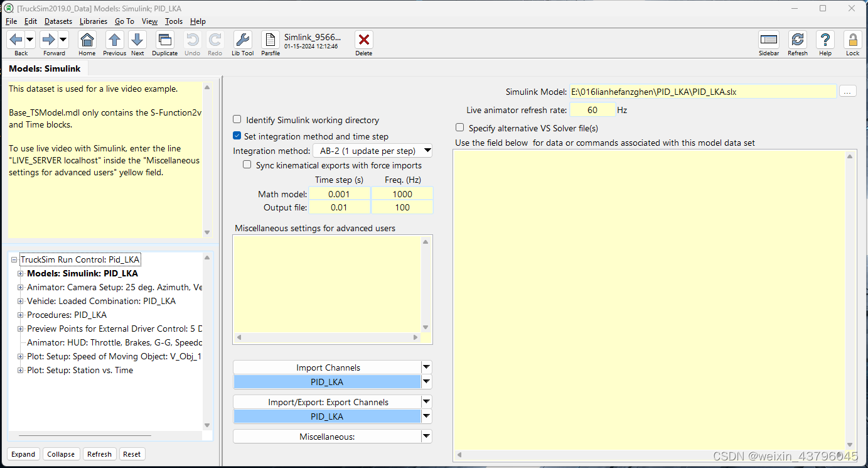Open the Tools menu
This screenshot has height=468, width=868.
174,21
